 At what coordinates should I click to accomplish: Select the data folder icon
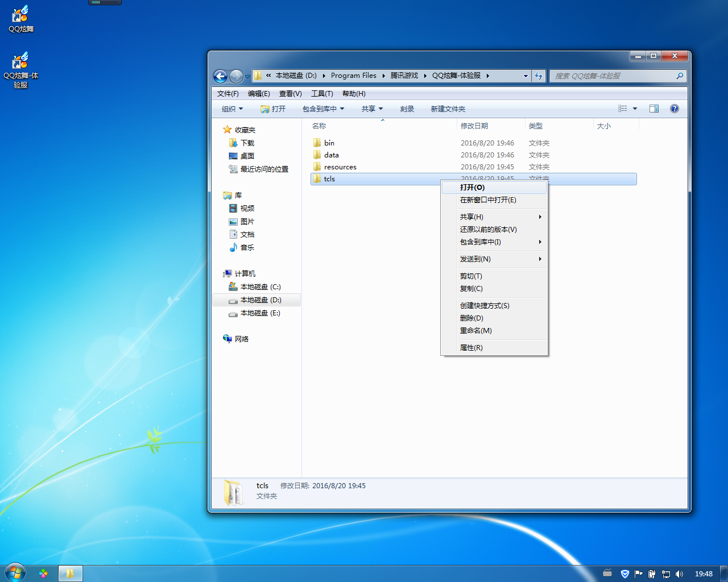(x=317, y=155)
